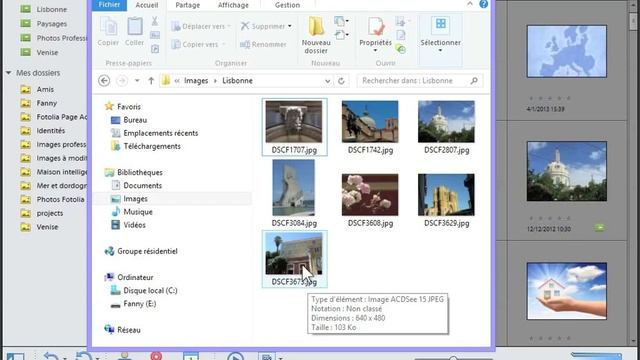Screen dimensions: 640x360
Task: Create a Nouveau dossier
Action: tap(316, 36)
